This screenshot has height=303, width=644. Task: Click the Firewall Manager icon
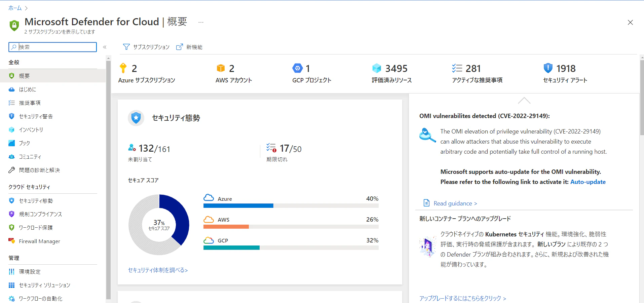tap(11, 241)
